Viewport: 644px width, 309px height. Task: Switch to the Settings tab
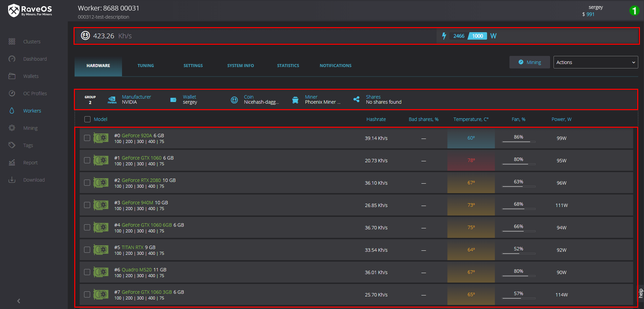193,66
